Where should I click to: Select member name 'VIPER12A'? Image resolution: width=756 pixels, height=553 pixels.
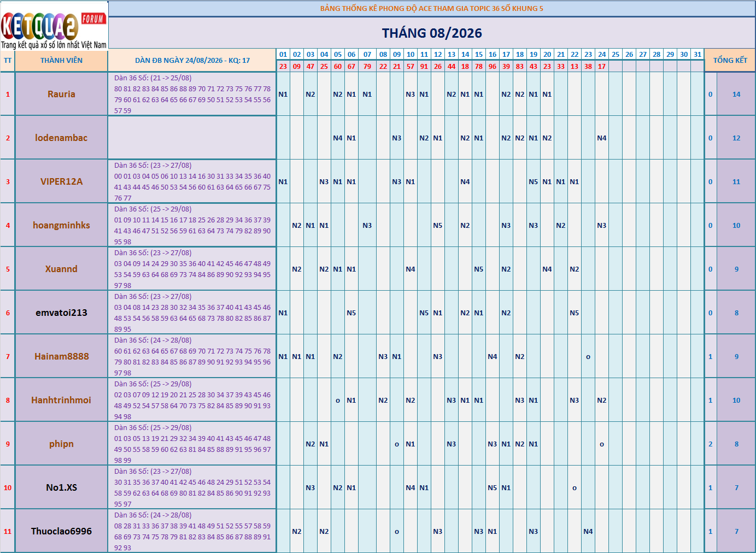[61, 181]
